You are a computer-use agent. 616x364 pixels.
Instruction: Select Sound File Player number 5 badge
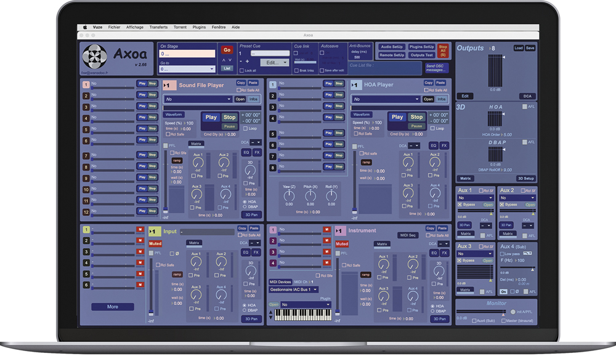tap(86, 129)
